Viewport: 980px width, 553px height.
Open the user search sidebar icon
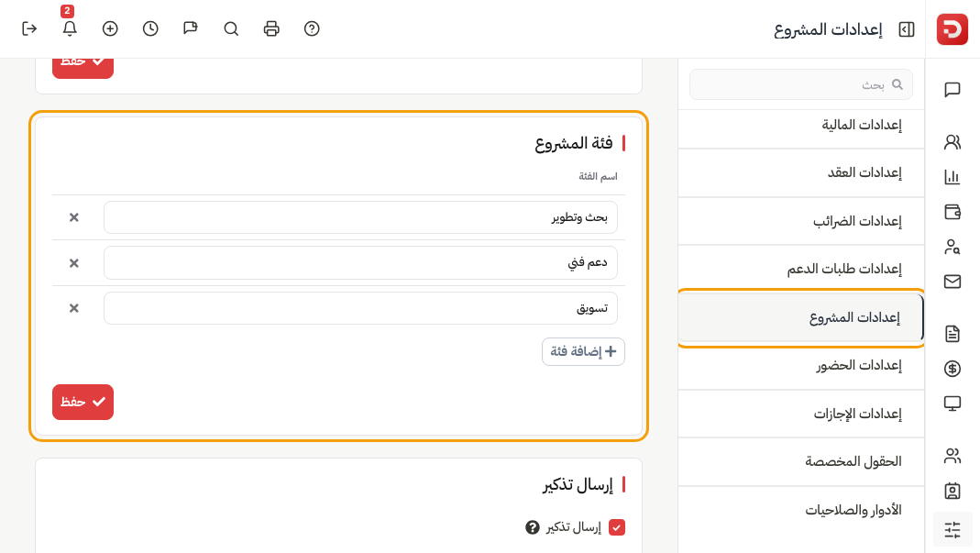(952, 247)
